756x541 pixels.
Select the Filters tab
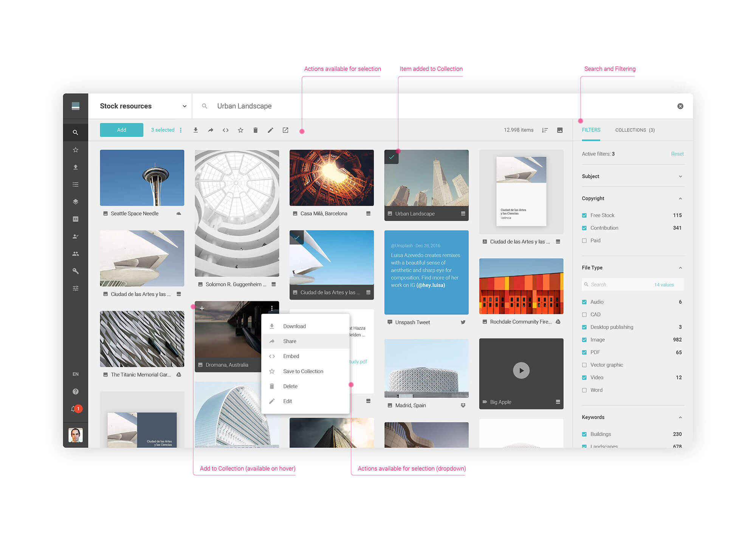(x=591, y=130)
